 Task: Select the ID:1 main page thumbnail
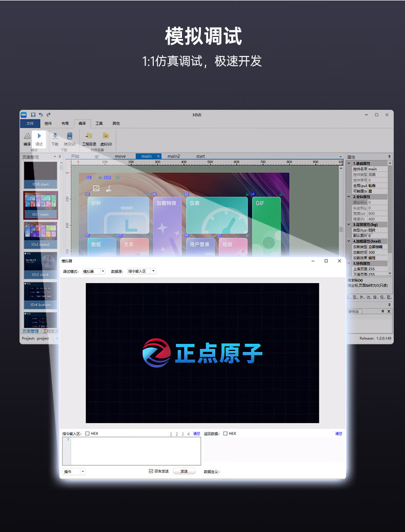[x=40, y=205]
